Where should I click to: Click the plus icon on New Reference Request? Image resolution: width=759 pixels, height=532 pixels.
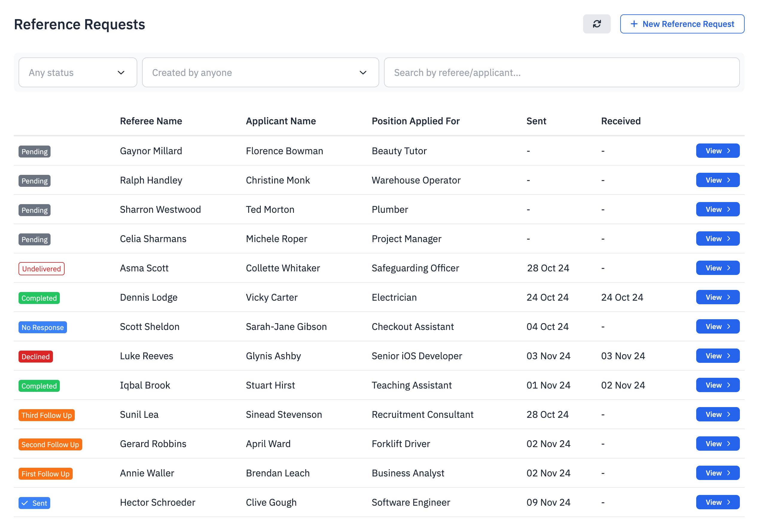point(633,24)
